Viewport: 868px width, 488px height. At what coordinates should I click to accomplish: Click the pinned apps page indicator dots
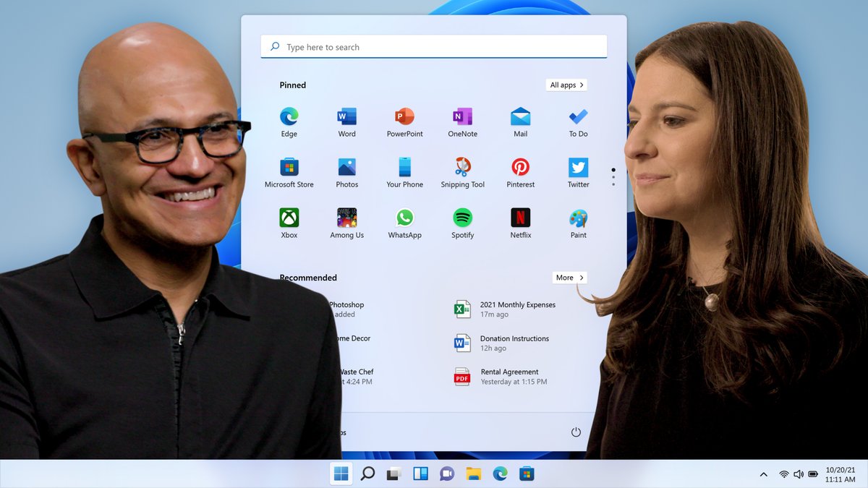tap(613, 177)
